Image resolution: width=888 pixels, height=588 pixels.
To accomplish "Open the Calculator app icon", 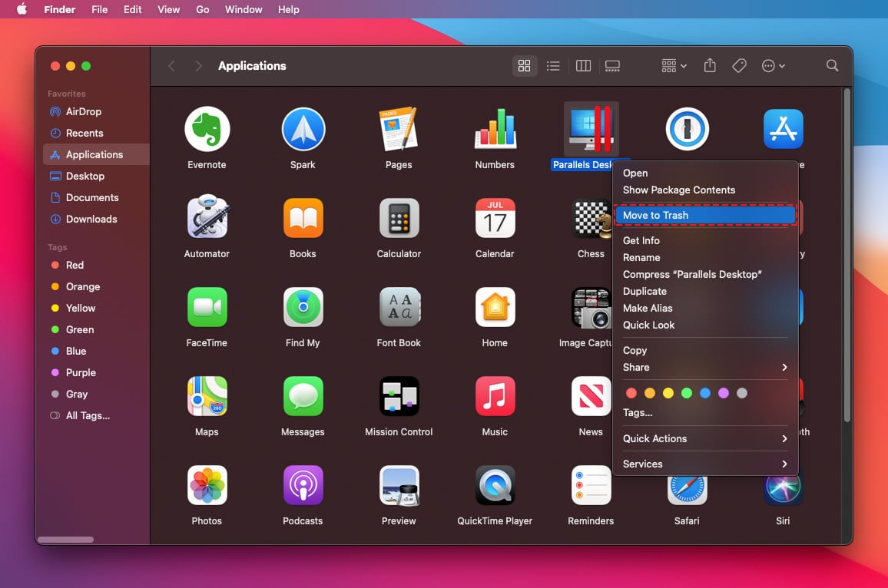I will click(399, 218).
